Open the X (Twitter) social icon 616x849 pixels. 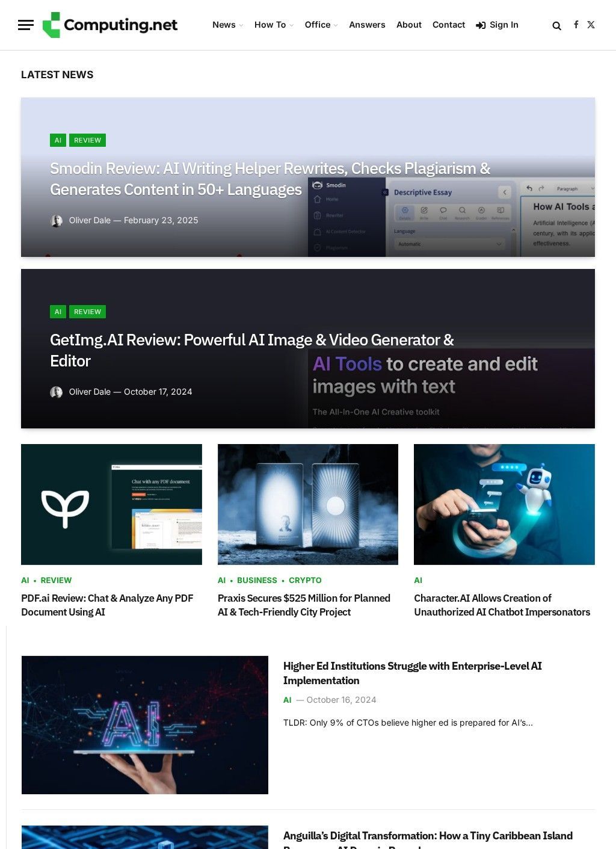coord(591,25)
